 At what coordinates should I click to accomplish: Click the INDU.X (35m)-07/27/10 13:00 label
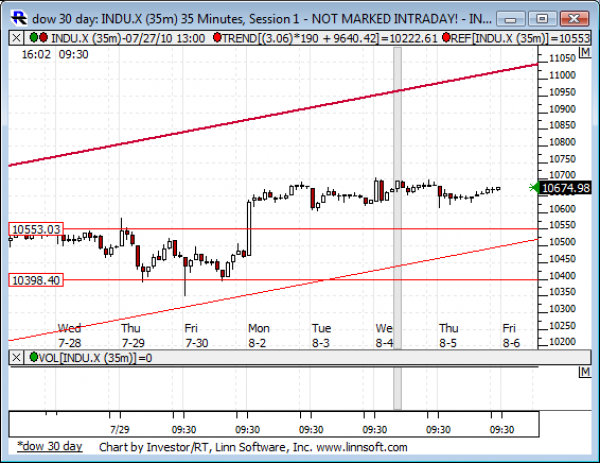[128, 38]
